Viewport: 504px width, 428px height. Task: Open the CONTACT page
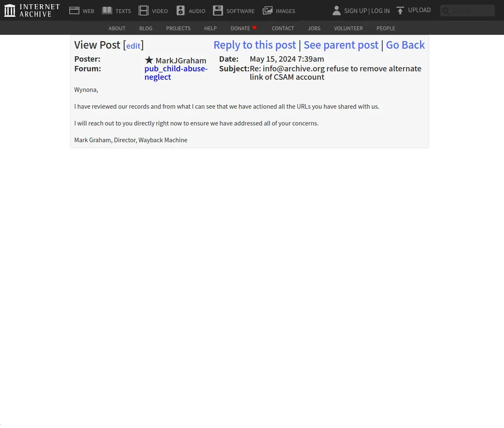click(283, 28)
